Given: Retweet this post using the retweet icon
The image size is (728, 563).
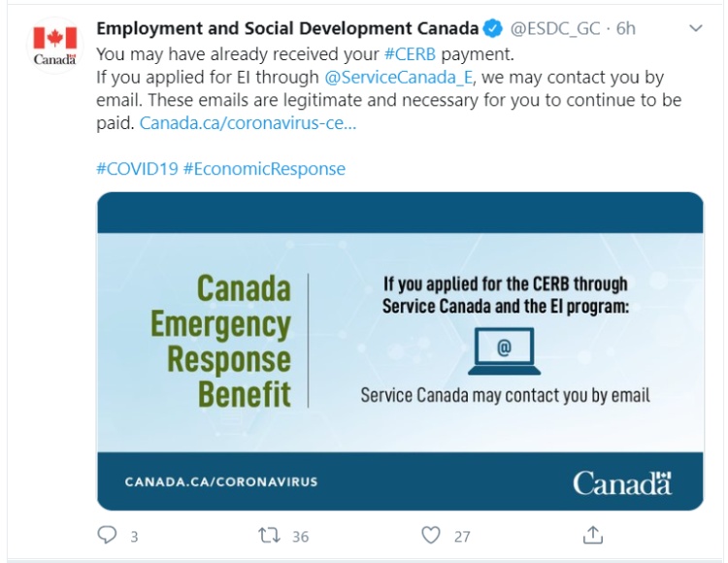Looking at the screenshot, I should (x=270, y=536).
